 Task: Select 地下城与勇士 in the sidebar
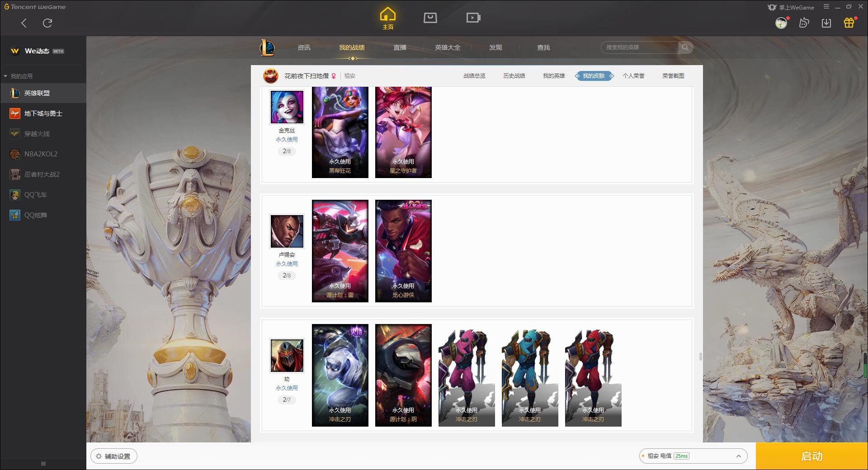43,113
